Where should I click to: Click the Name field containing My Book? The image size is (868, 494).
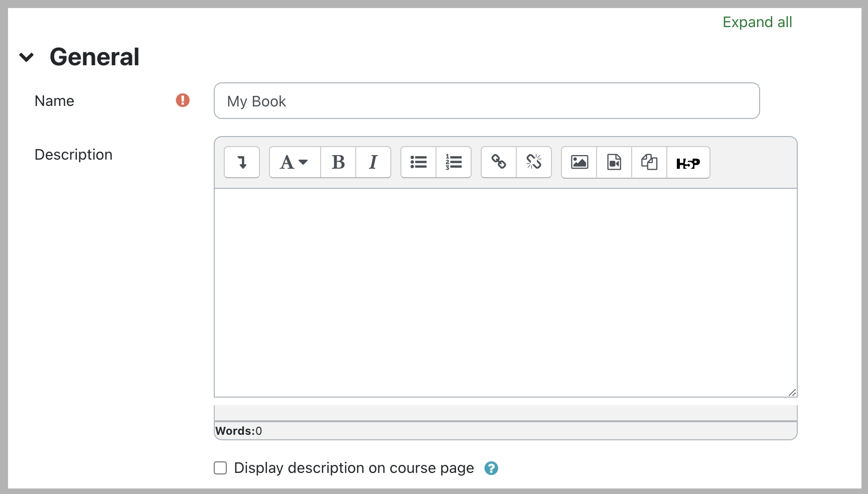[x=486, y=101]
